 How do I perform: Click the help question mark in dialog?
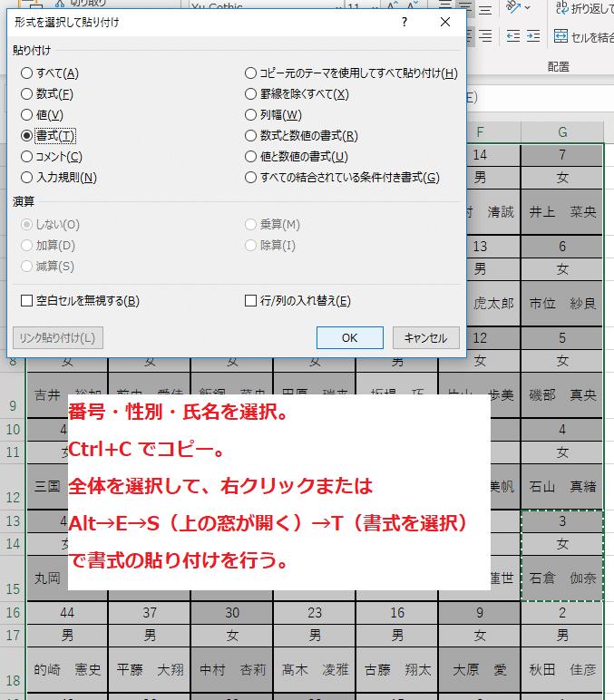click(404, 22)
